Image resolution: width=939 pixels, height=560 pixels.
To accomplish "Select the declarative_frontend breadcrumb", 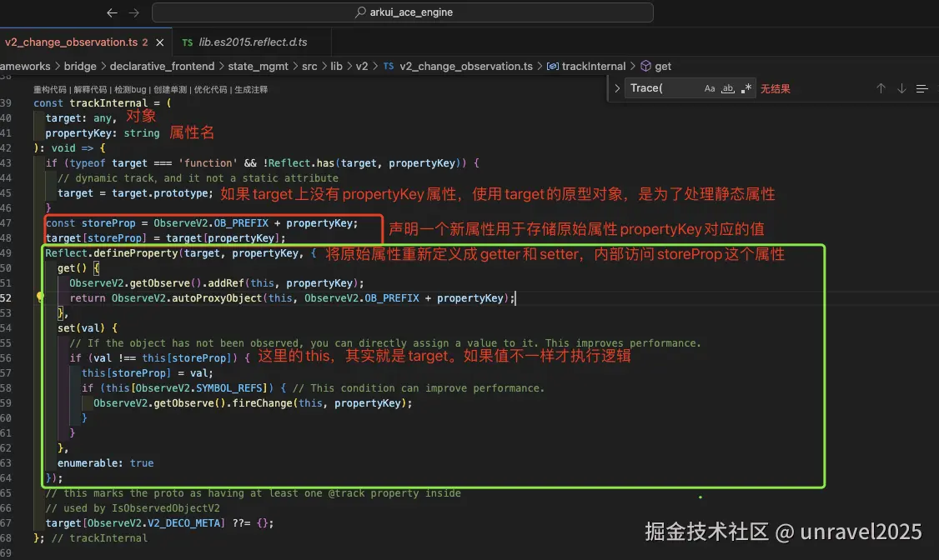I will click(162, 67).
